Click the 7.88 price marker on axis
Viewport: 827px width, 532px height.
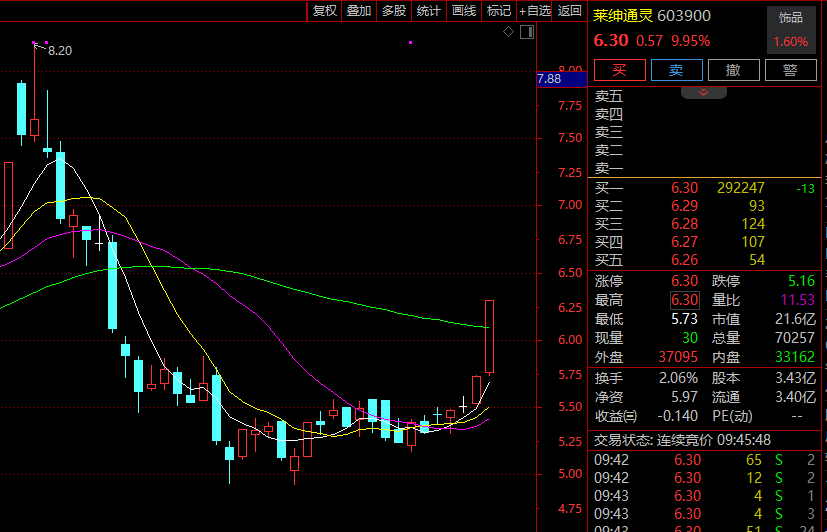[549, 79]
